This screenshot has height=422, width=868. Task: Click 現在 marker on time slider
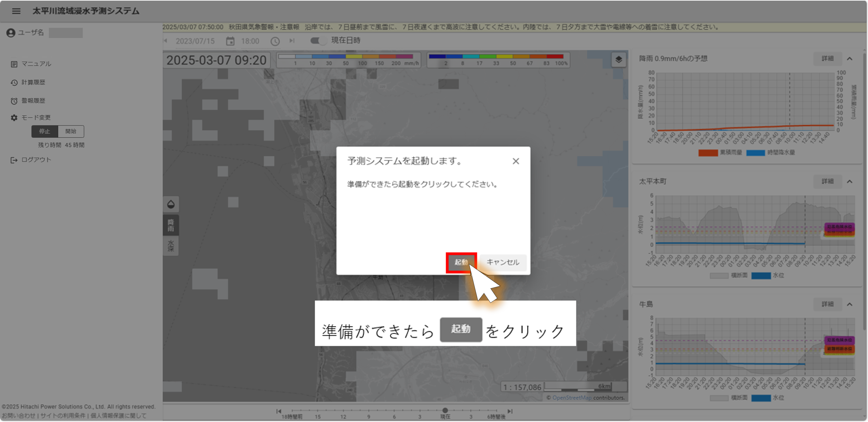tap(445, 411)
